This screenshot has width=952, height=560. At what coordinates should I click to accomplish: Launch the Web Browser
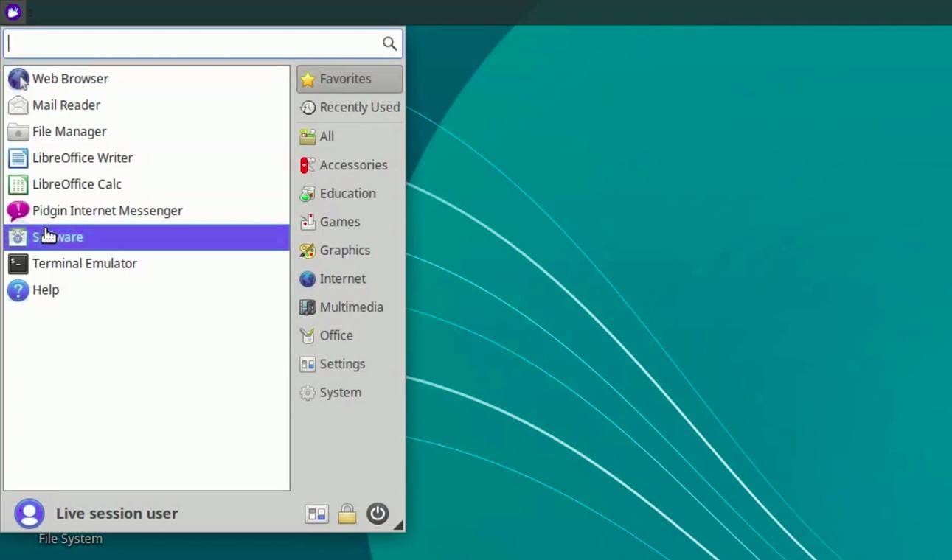(70, 79)
